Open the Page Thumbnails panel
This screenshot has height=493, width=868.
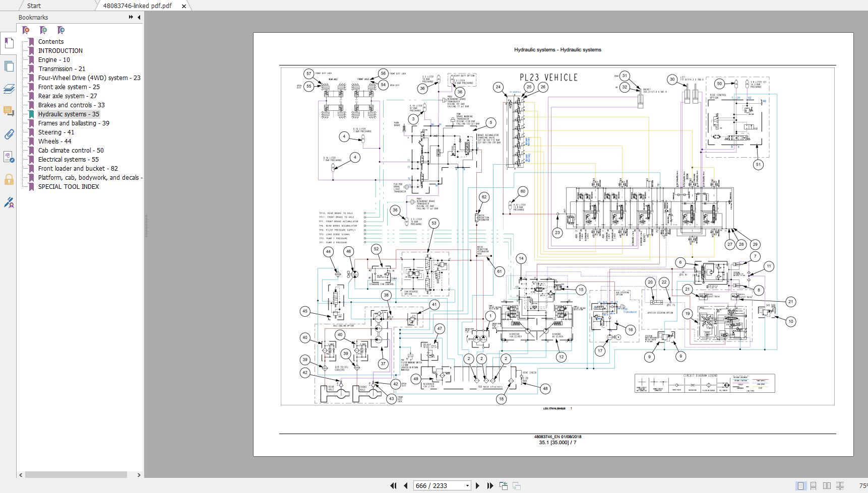coord(9,66)
